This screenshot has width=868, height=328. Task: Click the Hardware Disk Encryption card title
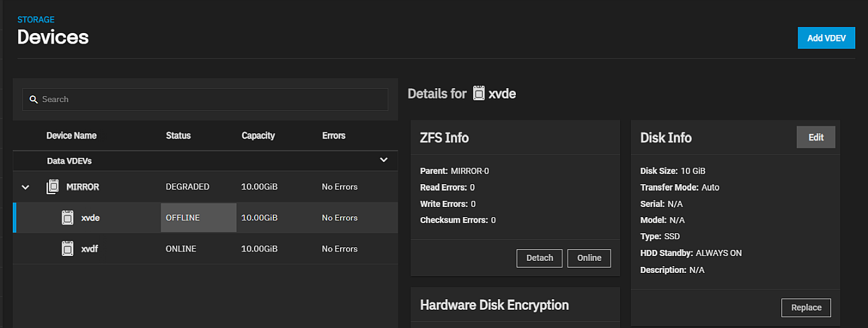pos(494,305)
